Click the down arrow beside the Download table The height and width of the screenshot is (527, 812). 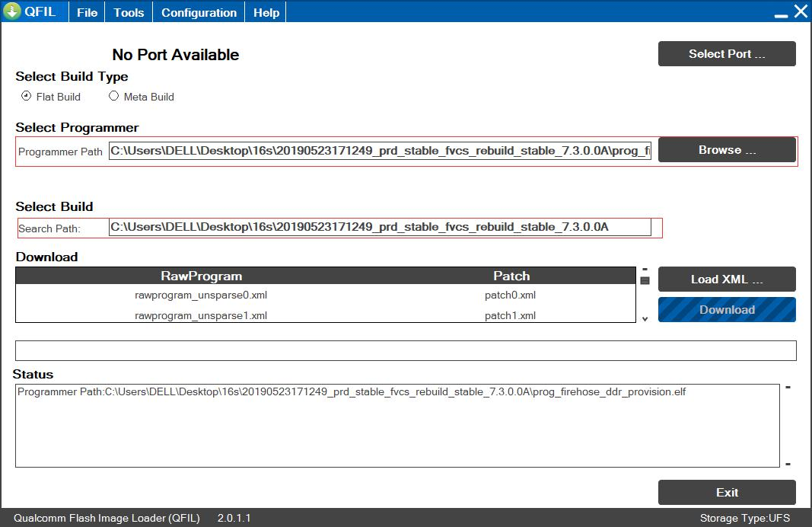coord(645,318)
